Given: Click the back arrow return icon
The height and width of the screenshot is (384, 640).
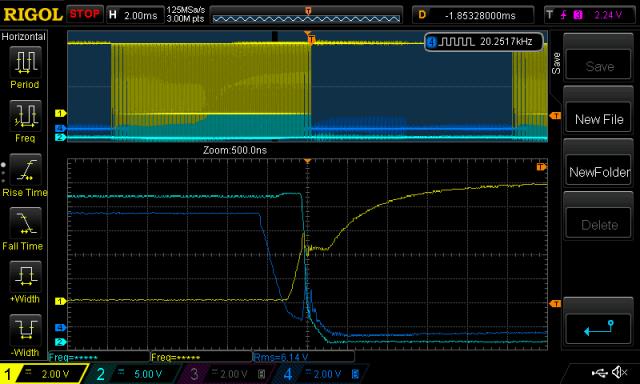Looking at the screenshot, I should [598, 328].
